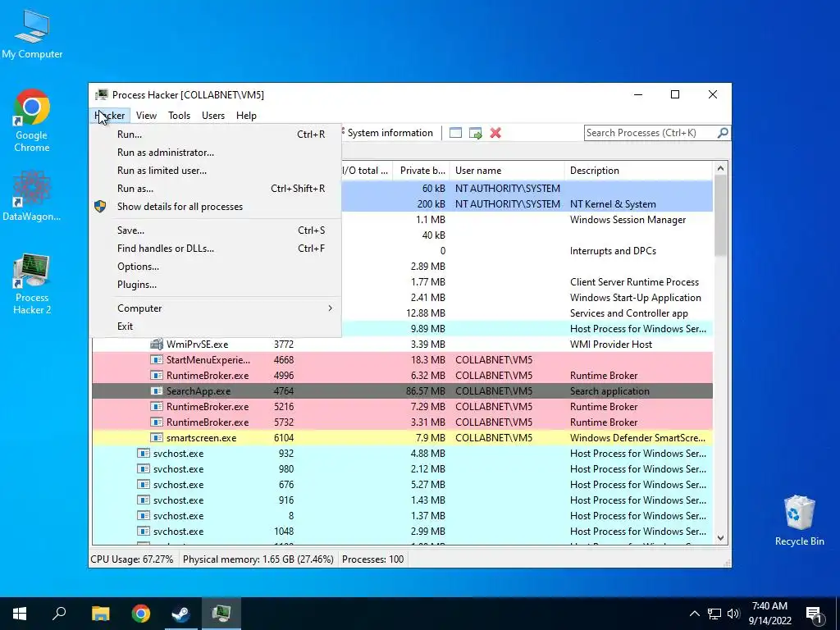Click the WmiPrvSE.exe process icon
840x630 pixels.
157,344
